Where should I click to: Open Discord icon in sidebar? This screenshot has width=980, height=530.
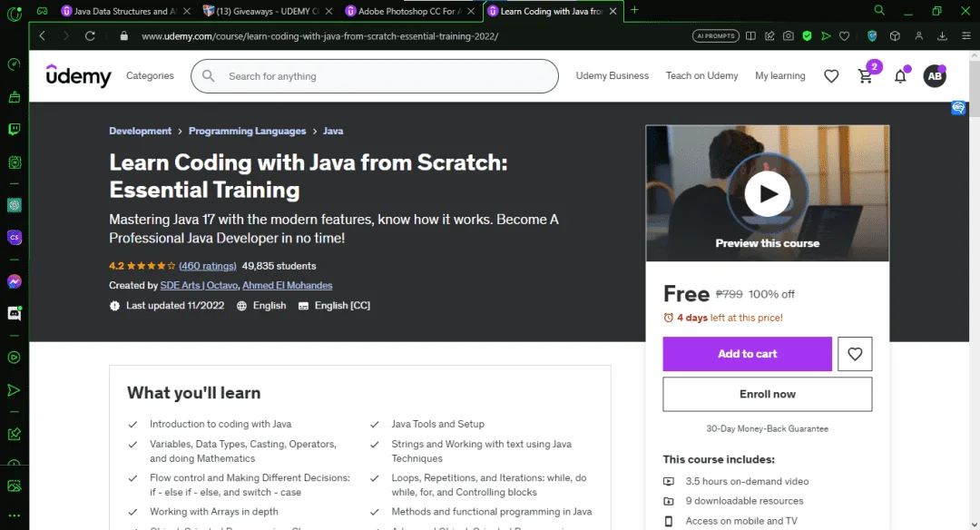click(14, 313)
